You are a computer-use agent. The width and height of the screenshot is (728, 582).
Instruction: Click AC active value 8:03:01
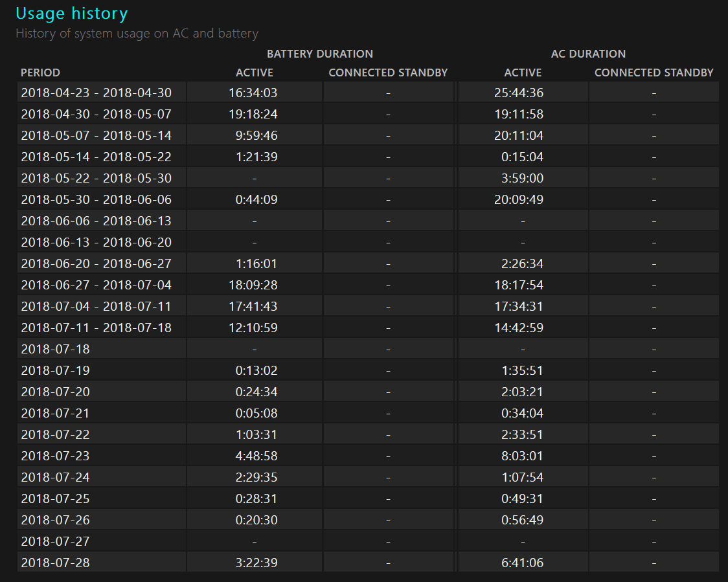click(523, 456)
